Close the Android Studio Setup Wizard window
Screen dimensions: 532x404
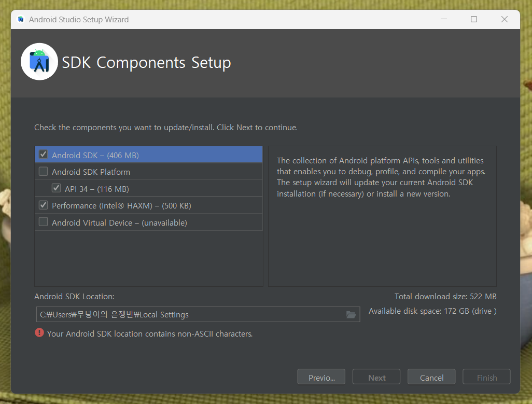[505, 19]
